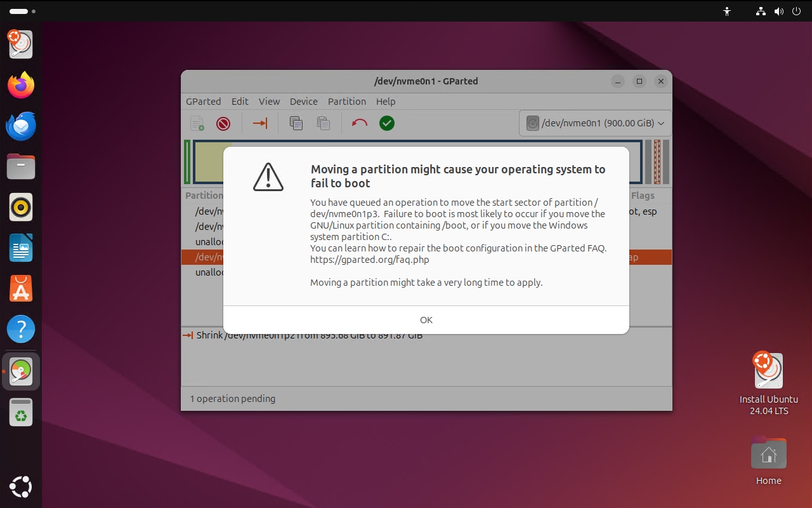
Task: Open the Help menu
Action: point(386,102)
